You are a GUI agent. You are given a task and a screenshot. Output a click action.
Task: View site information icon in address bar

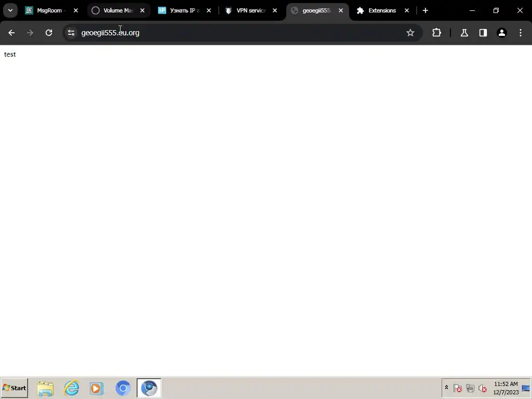coord(71,33)
